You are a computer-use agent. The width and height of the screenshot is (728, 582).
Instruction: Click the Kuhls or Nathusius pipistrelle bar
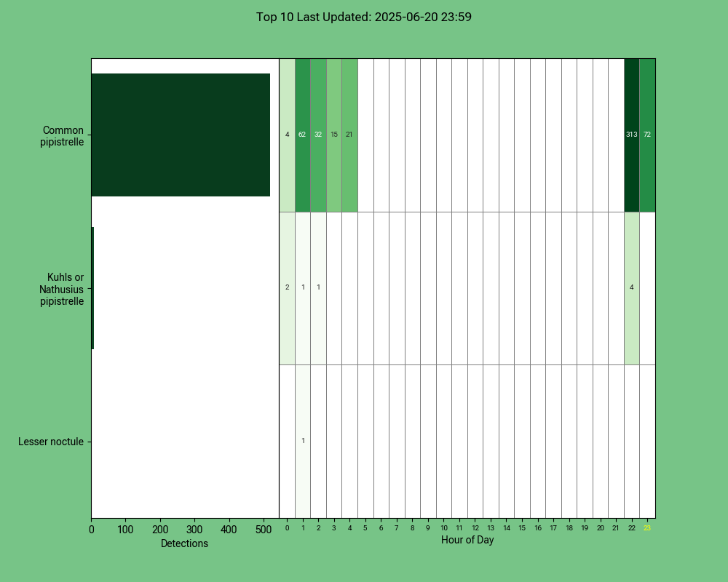(x=93, y=288)
